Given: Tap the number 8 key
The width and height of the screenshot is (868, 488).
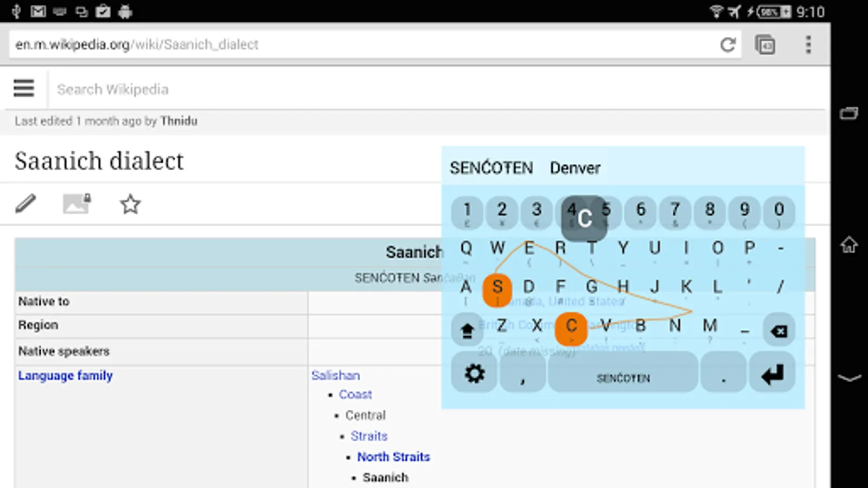Looking at the screenshot, I should click(x=710, y=212).
